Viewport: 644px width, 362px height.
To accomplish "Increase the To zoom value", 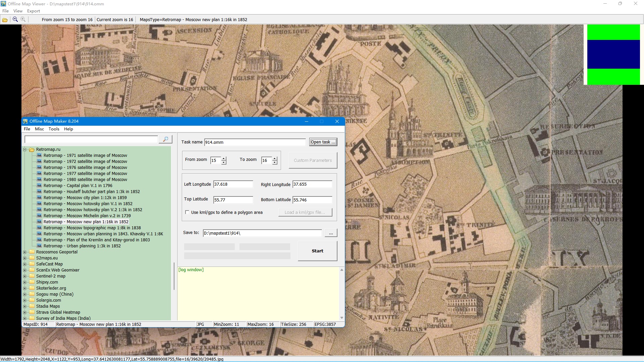I will (x=275, y=159).
